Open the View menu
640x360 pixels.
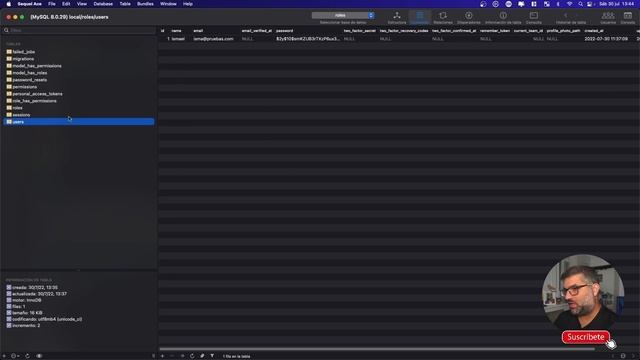click(x=82, y=4)
